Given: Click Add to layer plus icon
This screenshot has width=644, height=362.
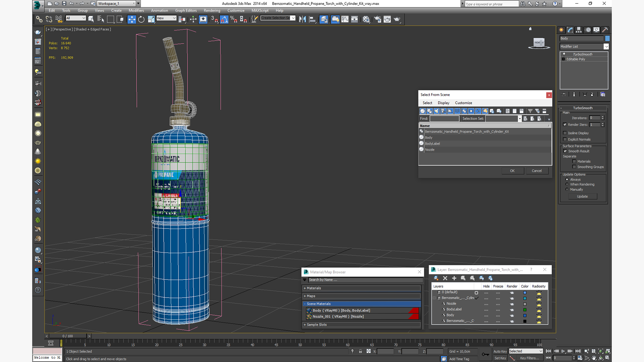Looking at the screenshot, I should 454,278.
